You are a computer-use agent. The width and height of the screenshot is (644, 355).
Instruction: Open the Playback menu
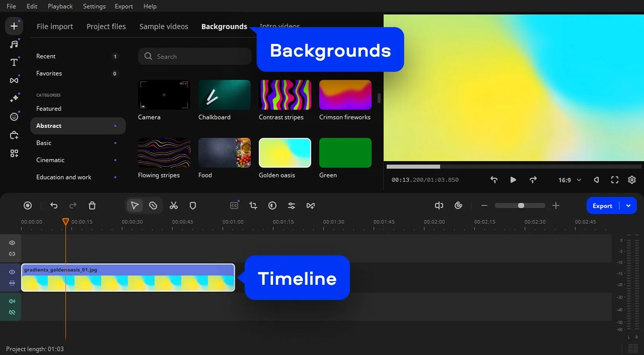(60, 6)
